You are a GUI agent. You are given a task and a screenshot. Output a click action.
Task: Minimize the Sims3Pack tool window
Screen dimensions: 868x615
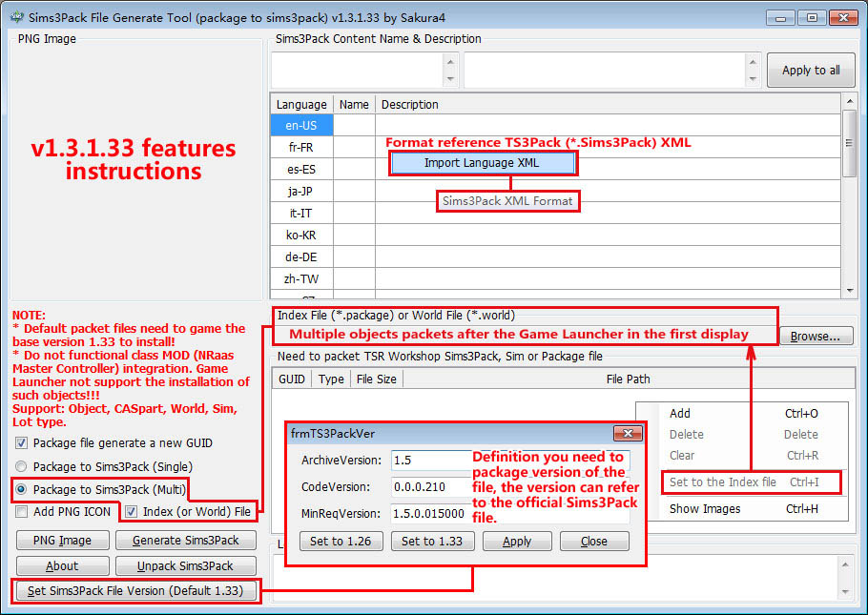(x=780, y=18)
